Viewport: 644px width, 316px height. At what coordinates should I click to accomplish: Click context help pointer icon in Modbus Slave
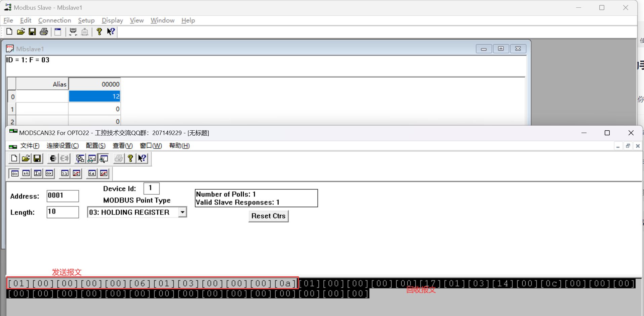click(x=111, y=32)
